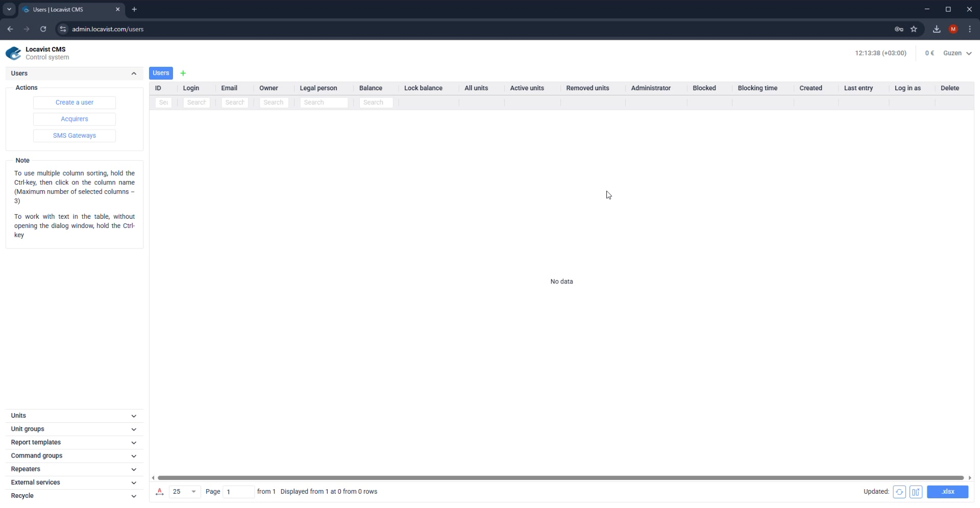Viewport: 980px width, 508px height.
Task: View site information icon in address bar
Action: (63, 29)
